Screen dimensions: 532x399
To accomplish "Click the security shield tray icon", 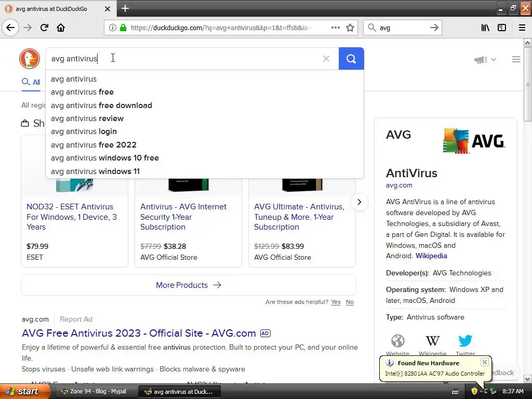I will click(474, 392).
